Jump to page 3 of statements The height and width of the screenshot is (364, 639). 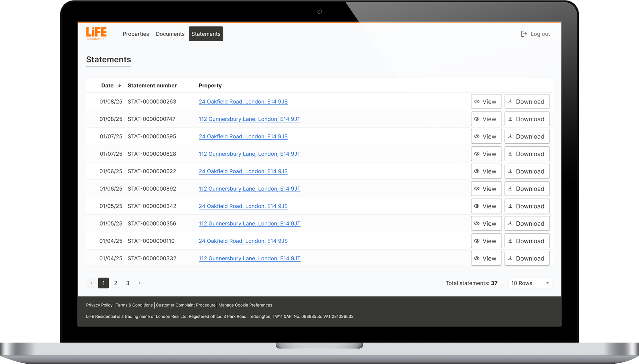point(128,283)
